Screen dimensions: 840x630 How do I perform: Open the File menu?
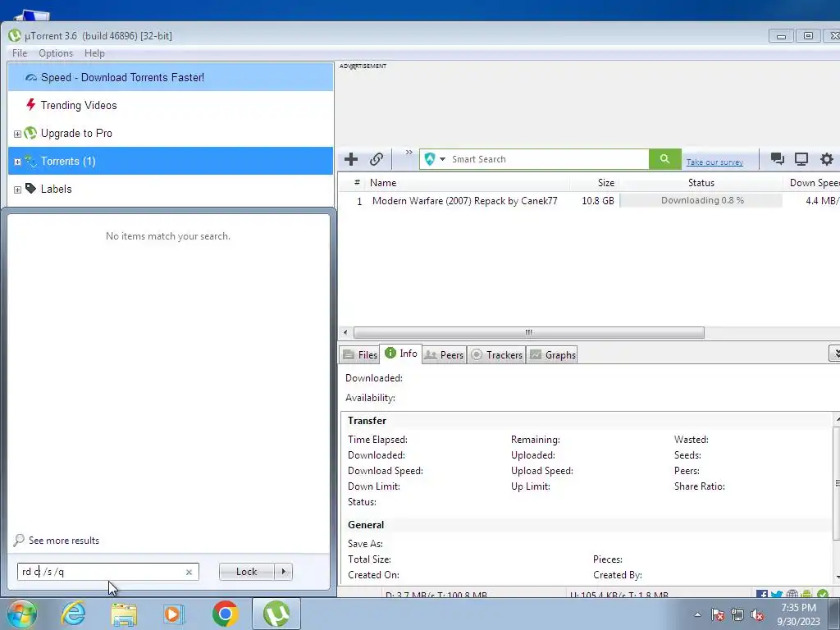pyautogui.click(x=20, y=53)
